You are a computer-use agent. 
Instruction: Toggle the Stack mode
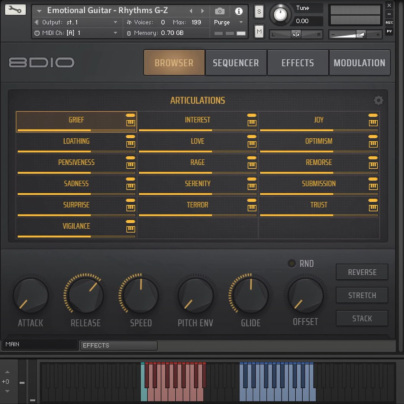pos(362,318)
